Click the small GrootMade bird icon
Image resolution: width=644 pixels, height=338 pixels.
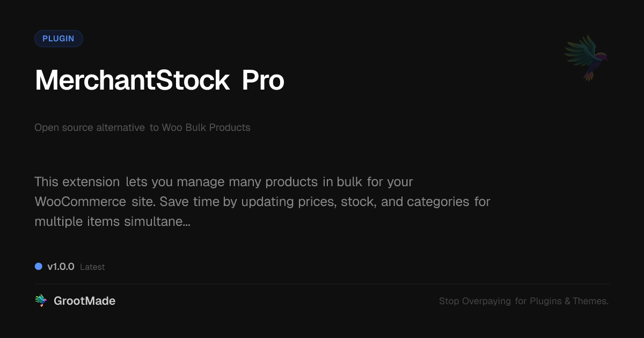41,301
